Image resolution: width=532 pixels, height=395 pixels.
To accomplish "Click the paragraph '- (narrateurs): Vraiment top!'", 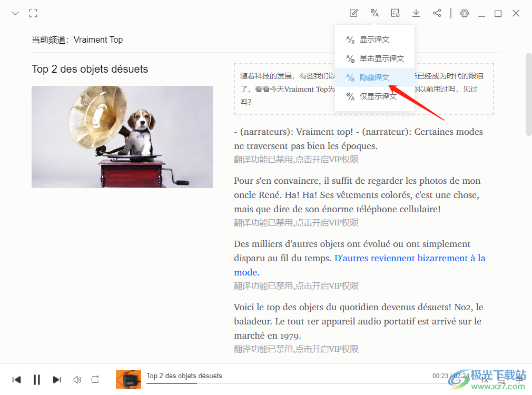I will click(x=358, y=139).
